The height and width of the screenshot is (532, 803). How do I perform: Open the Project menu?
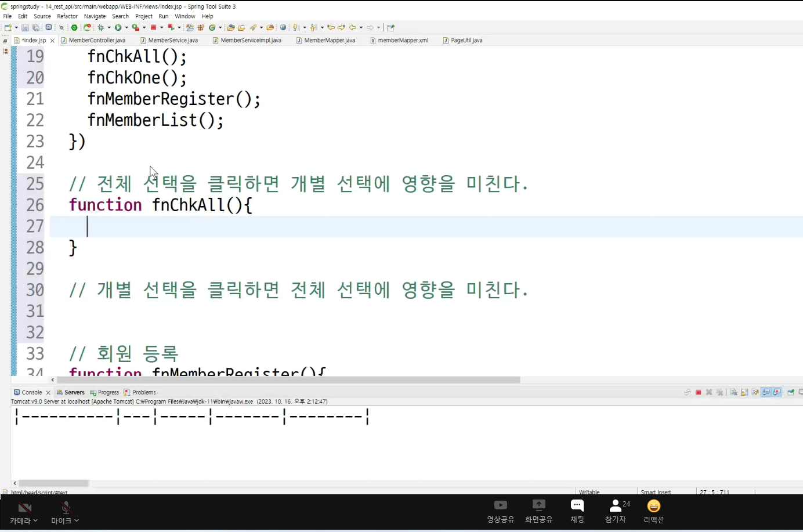coord(144,16)
